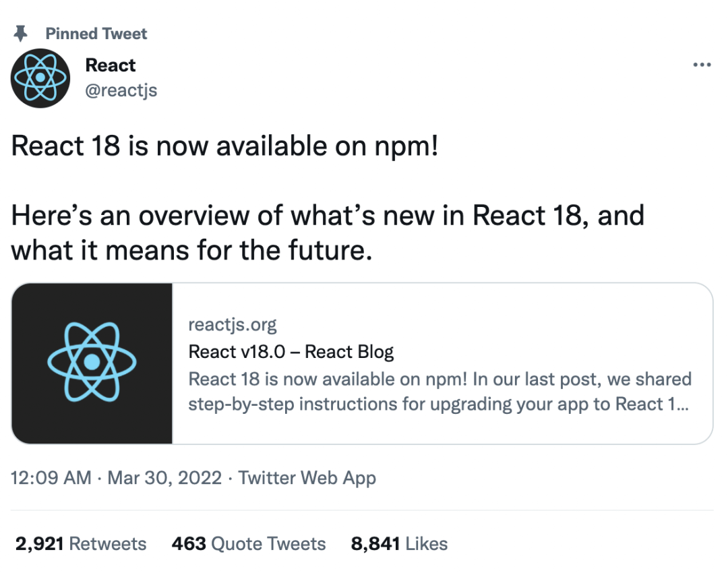Viewport: 728px width, 573px height.
Task: Click the three-dot icon at top right
Action: 702,64
